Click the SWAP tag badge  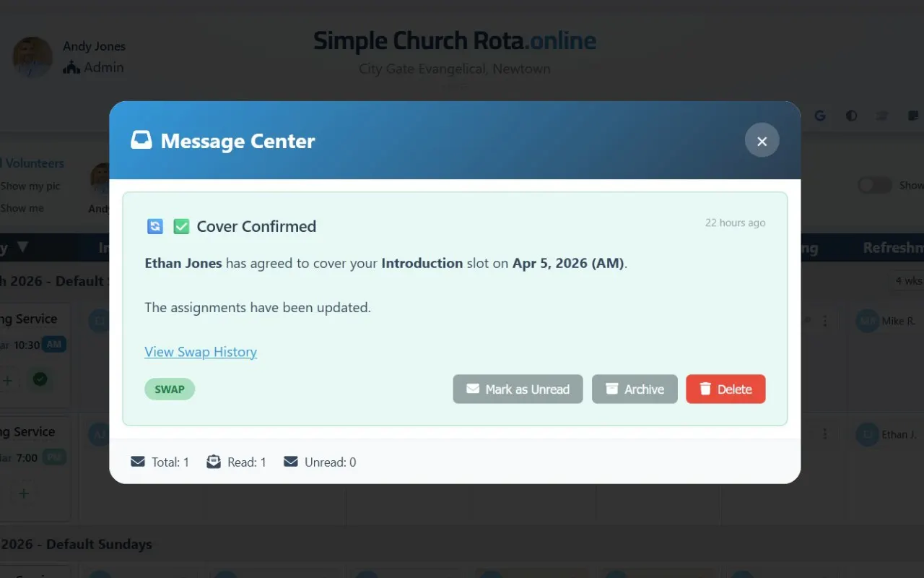170,389
